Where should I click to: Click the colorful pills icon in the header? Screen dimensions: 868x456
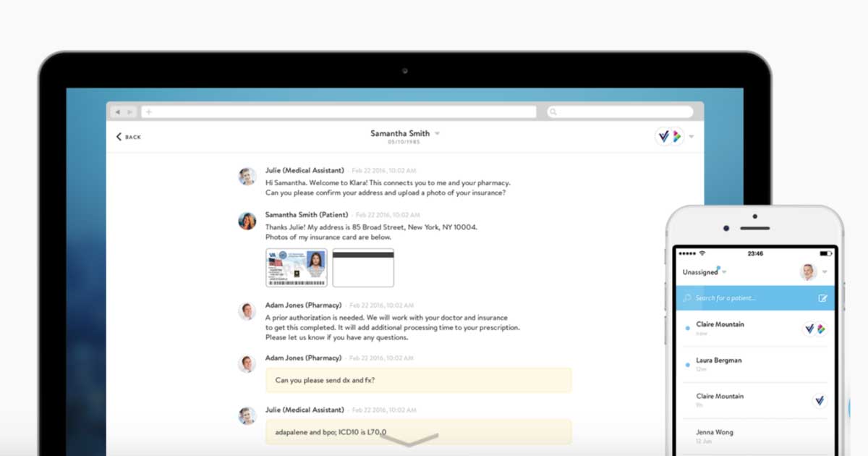coord(677,136)
